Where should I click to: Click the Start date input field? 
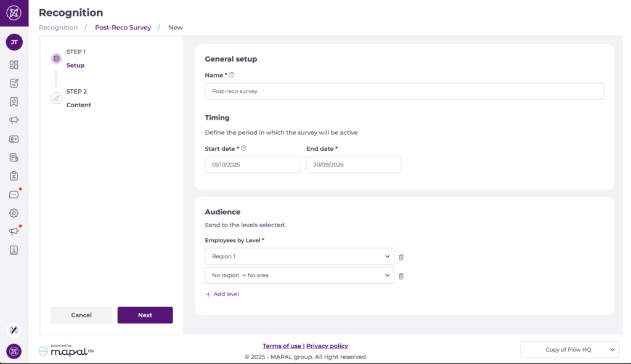(x=252, y=164)
